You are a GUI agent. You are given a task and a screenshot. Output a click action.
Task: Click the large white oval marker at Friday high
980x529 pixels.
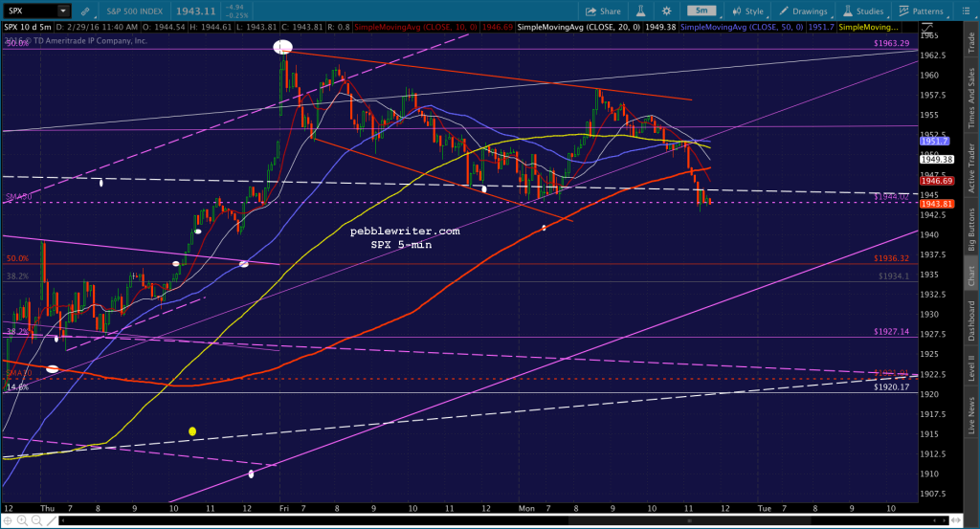tap(282, 47)
